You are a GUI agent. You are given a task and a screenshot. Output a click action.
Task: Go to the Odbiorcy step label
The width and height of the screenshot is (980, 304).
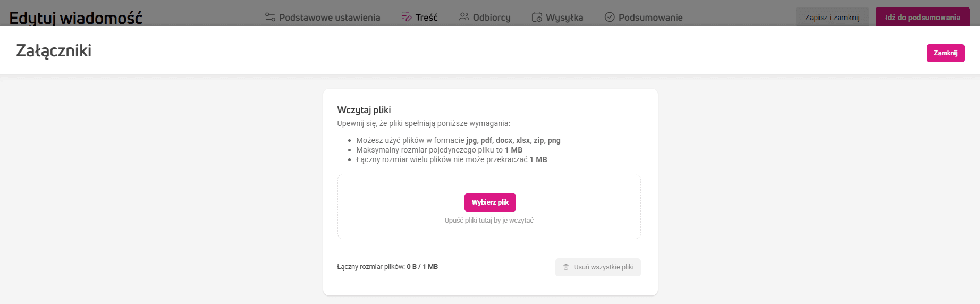click(492, 18)
